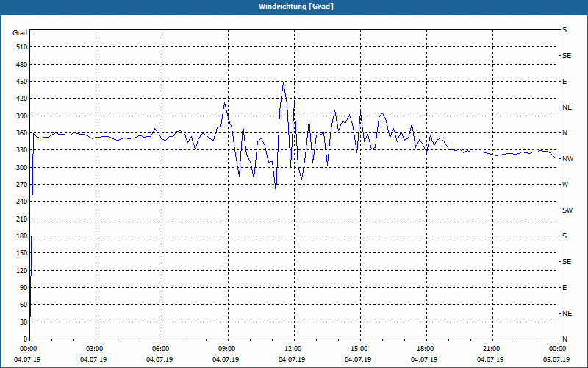
Task: Click the 60 degree axis label
Action: (24, 305)
